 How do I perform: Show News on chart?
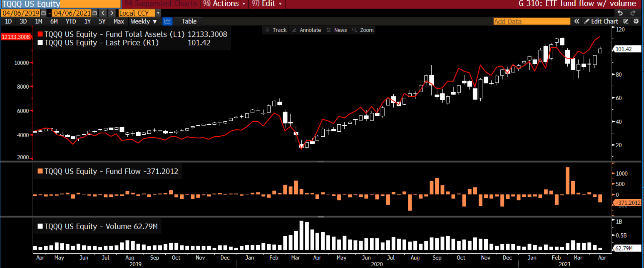pos(337,30)
